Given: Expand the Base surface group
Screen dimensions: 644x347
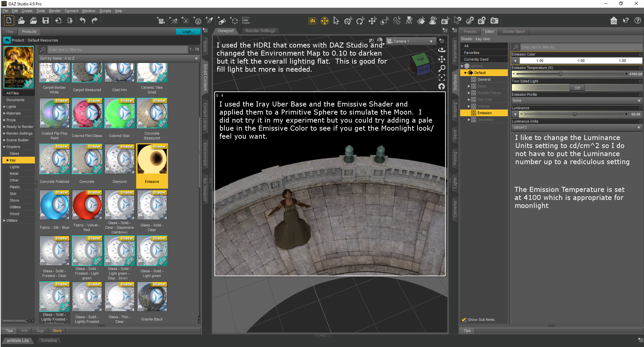Looking at the screenshot, I should [x=469, y=86].
